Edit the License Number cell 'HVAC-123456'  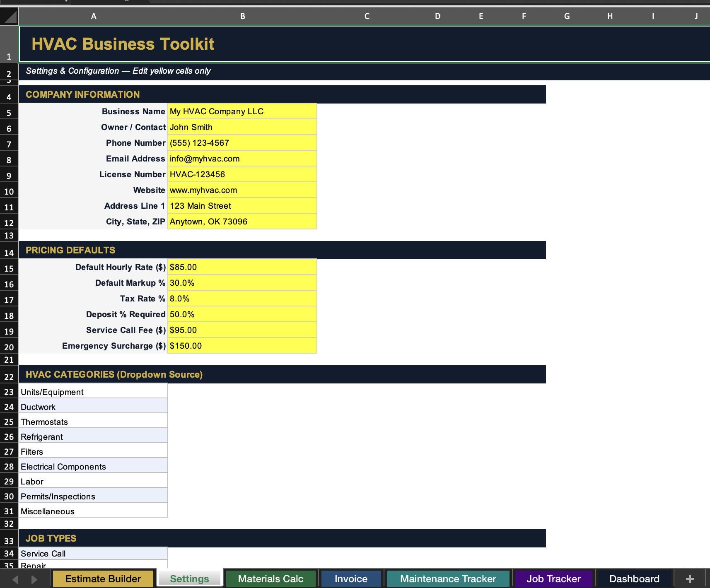(x=242, y=174)
